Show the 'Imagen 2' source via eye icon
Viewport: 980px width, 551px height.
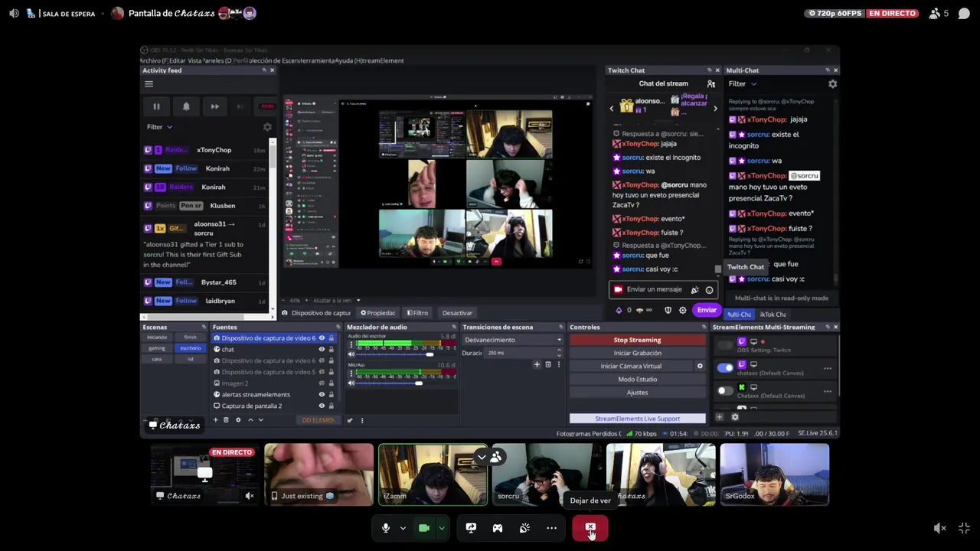(x=322, y=383)
